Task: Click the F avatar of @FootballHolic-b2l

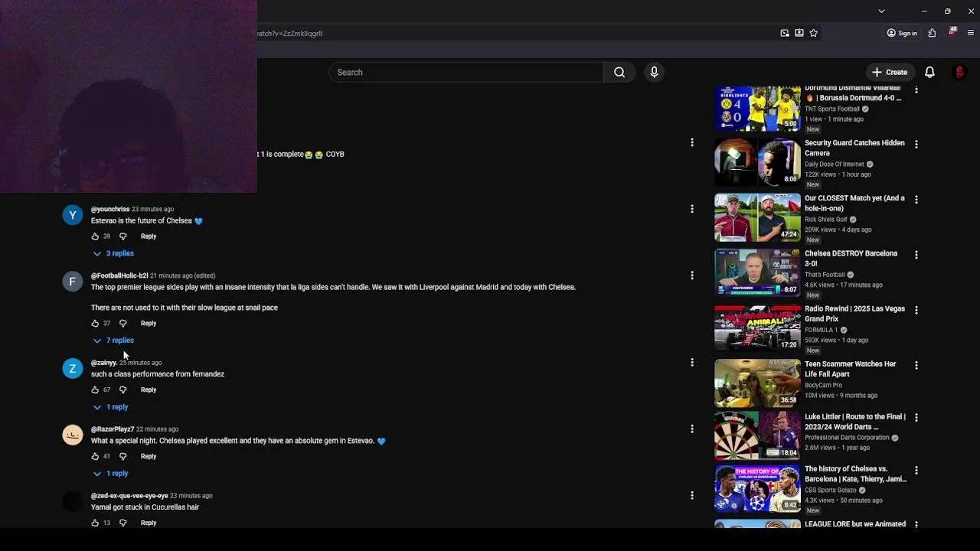Action: (72, 282)
